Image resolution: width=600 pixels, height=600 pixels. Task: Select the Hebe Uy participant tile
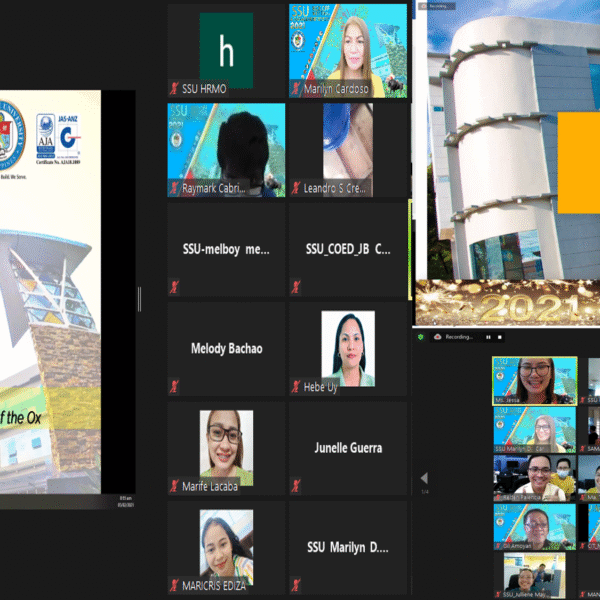point(348,349)
